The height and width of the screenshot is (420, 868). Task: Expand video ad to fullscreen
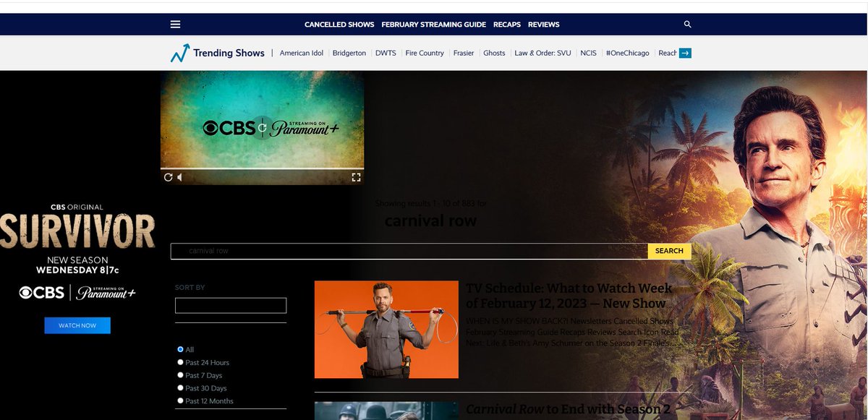coord(356,176)
